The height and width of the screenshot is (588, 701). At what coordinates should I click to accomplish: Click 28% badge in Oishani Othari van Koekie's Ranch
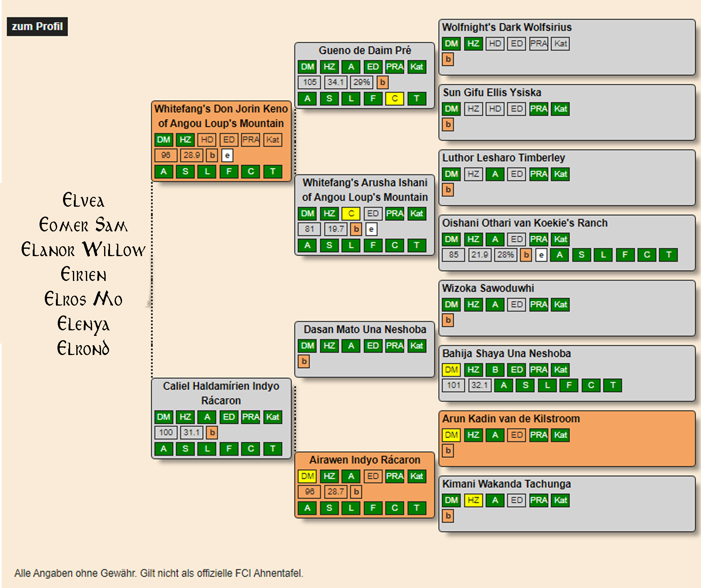(505, 255)
